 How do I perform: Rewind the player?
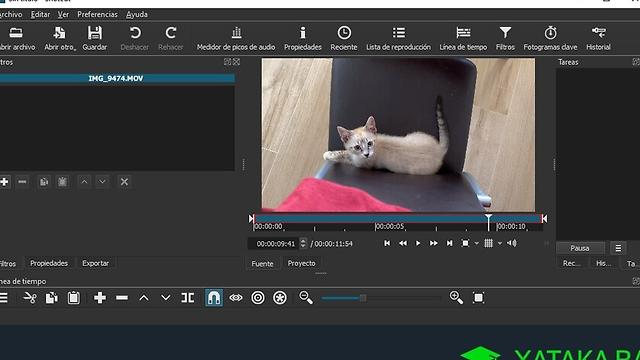click(403, 243)
